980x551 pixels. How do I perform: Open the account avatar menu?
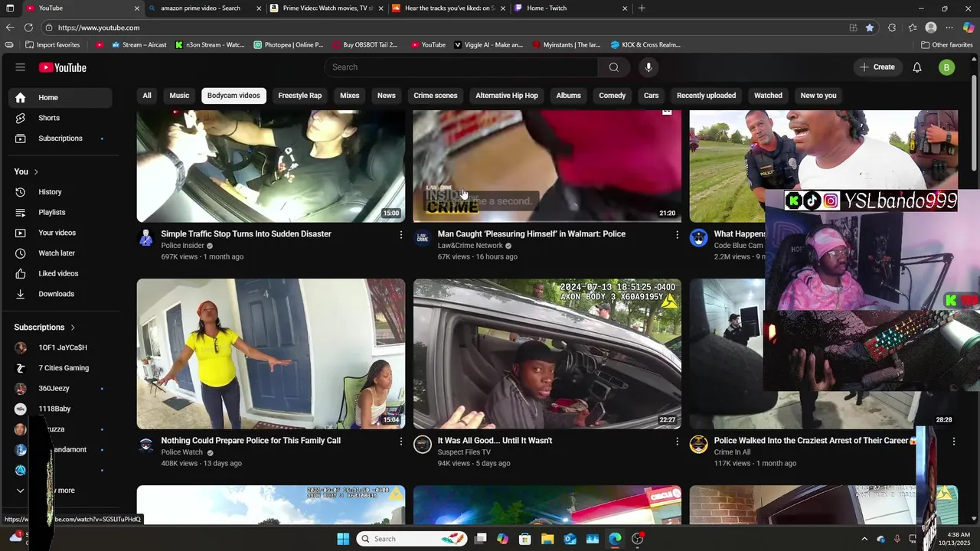click(x=947, y=67)
